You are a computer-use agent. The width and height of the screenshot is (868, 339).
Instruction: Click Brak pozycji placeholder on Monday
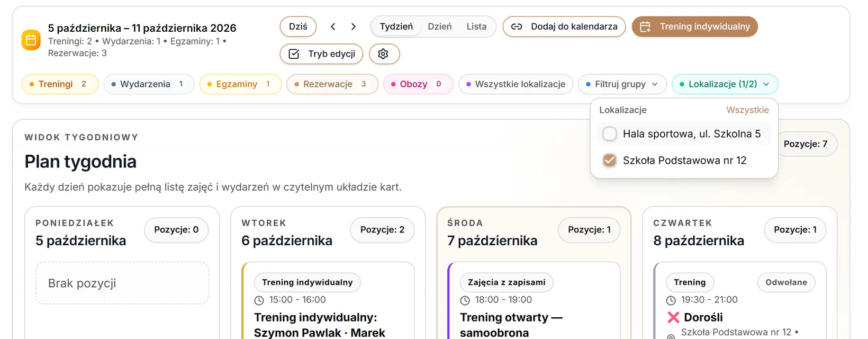point(122,283)
